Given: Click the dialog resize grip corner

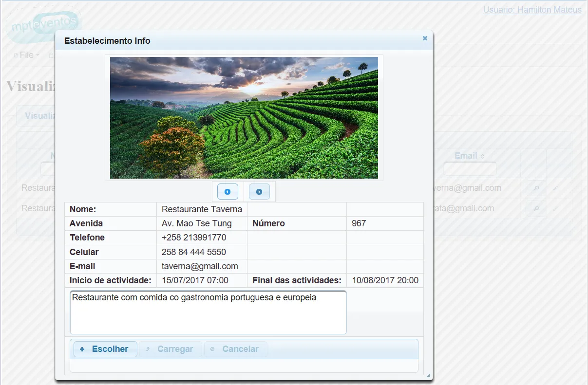Looking at the screenshot, I should coord(428,375).
